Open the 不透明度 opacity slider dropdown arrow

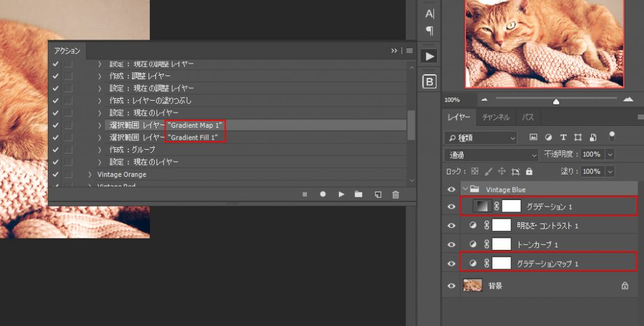tap(610, 155)
